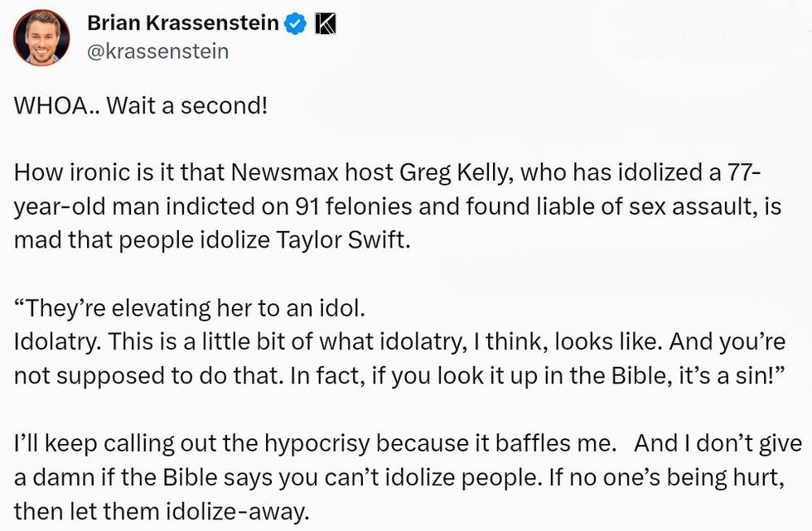Click "found liable of sex assault" text
Image resolution: width=812 pixels, height=531 pixels.
point(616,208)
